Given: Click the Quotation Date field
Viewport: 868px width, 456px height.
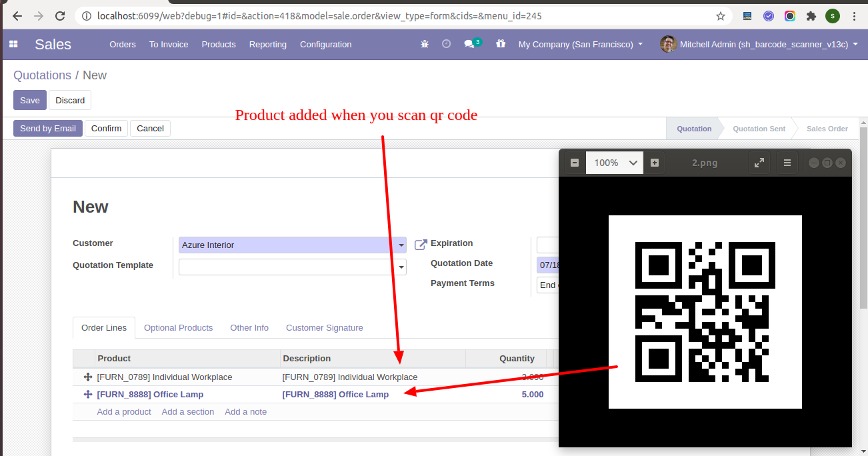Looking at the screenshot, I should (x=547, y=265).
